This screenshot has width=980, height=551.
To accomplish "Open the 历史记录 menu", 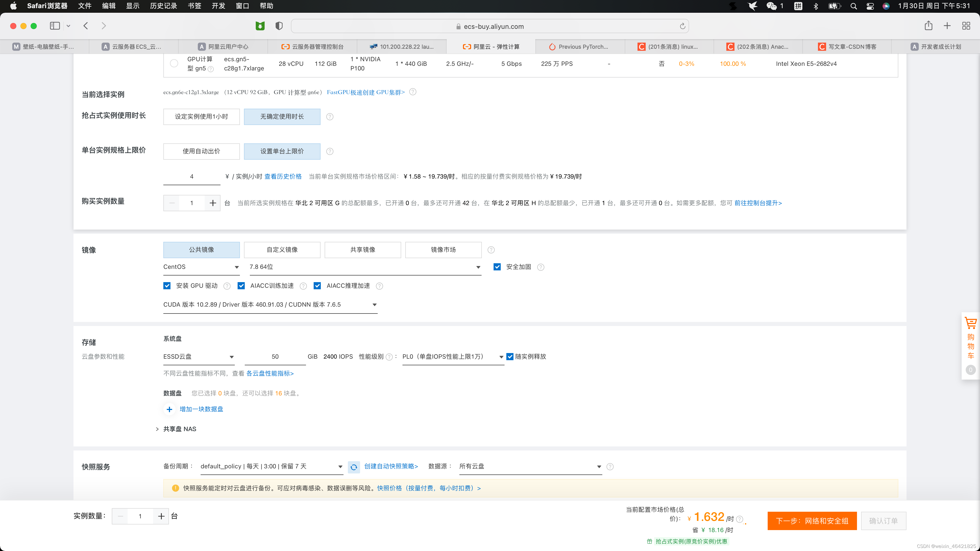I will (164, 6).
